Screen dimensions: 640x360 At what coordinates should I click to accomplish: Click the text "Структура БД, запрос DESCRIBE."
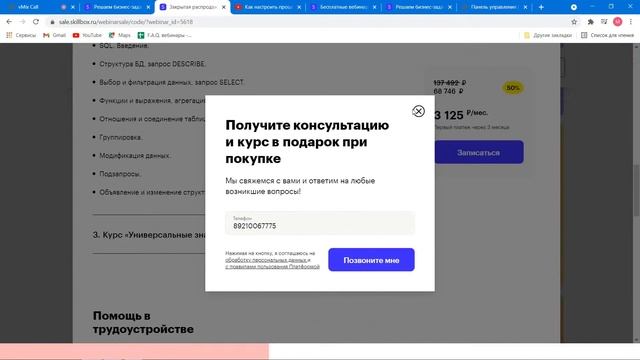[x=153, y=64]
